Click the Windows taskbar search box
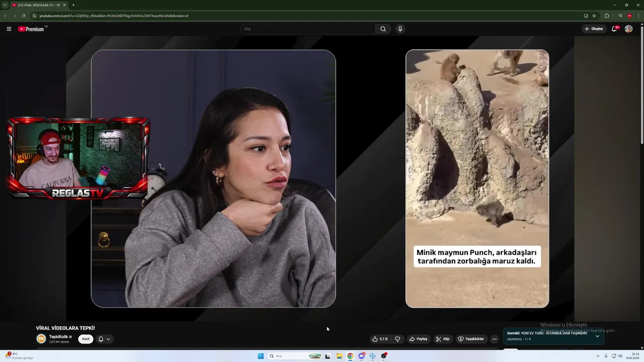Viewport: 644px width, 362px height. tap(295, 356)
